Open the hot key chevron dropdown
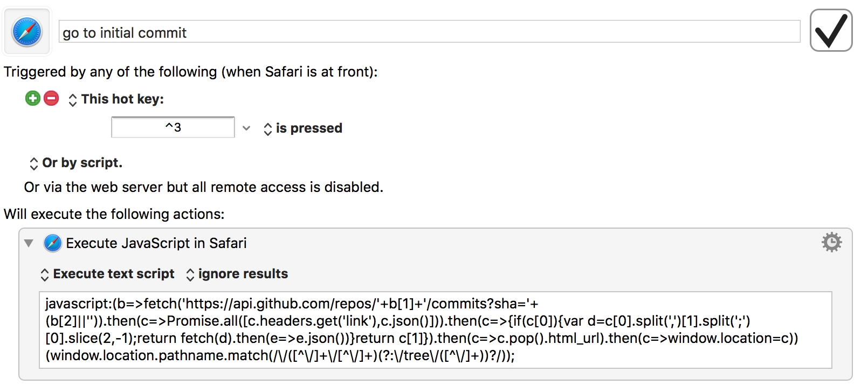Viewport: 868px width, 385px height. (246, 128)
